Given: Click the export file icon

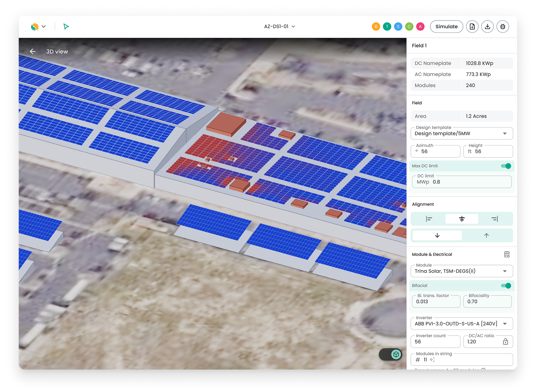Looking at the screenshot, I should click(472, 26).
